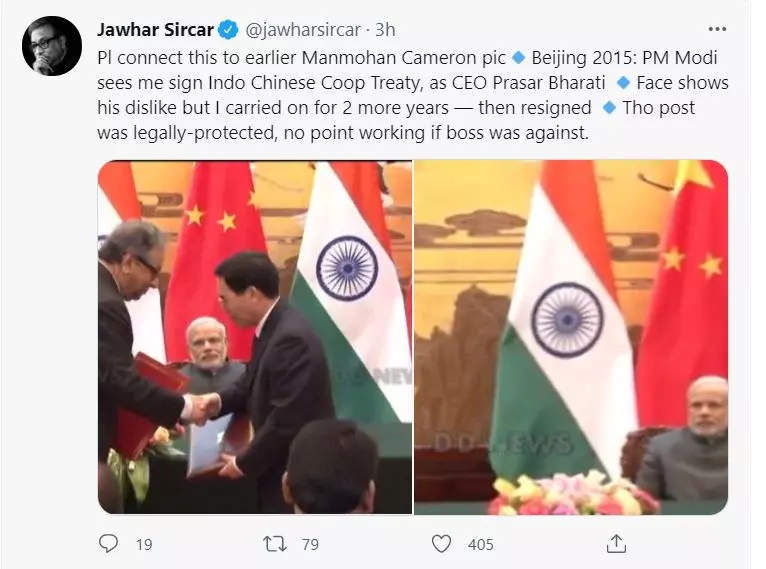Screen dimensions: 766x569
Task: Click the reply speech bubble icon
Action: (108, 543)
